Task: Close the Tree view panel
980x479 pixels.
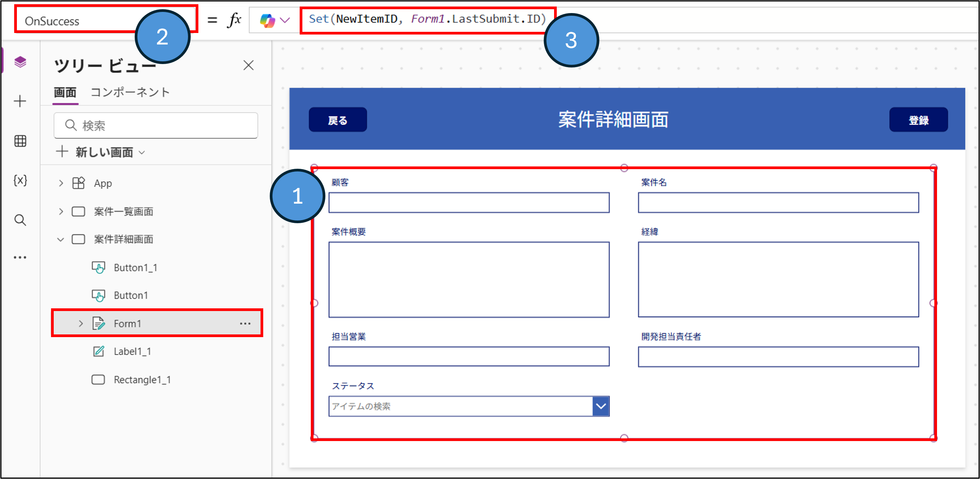Action: pyautogui.click(x=248, y=65)
